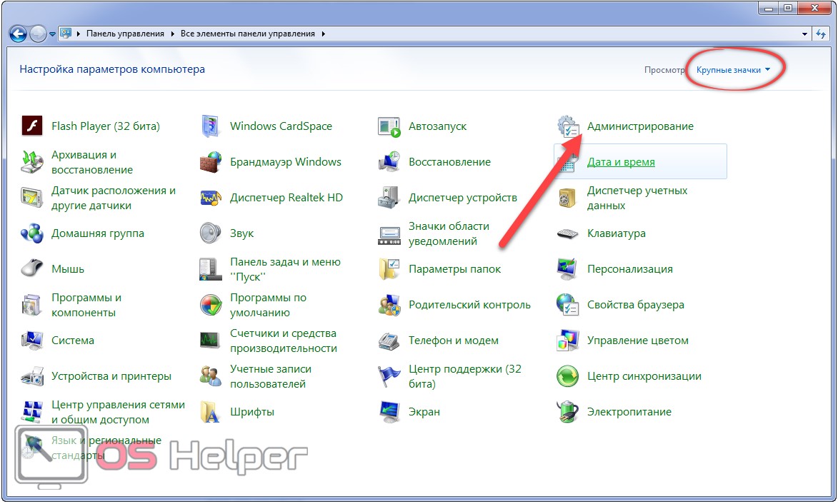Viewport: 838px width, 504px height.
Task: Open Язык и региональные стандарты link
Action: pos(106,448)
